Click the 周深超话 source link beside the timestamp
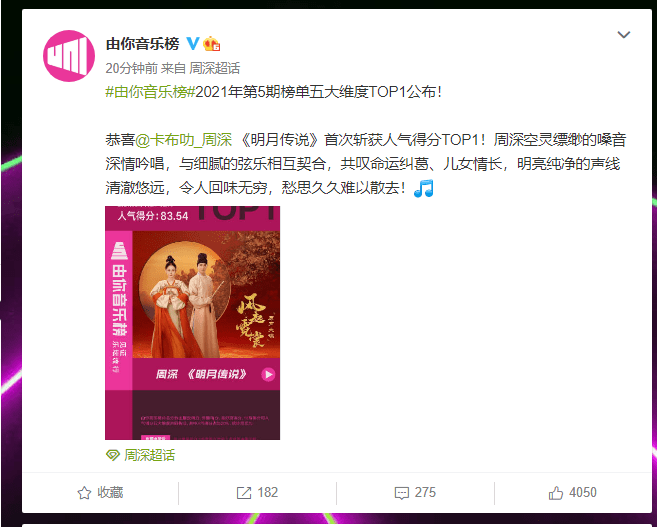 pyautogui.click(x=215, y=68)
